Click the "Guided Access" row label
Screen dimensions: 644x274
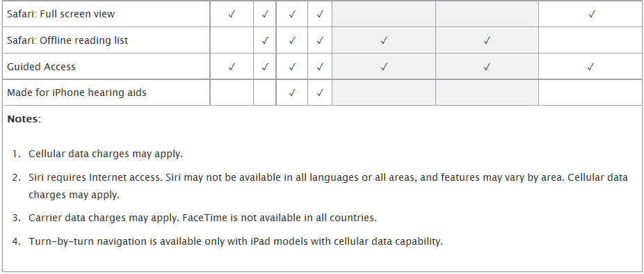[x=42, y=67]
